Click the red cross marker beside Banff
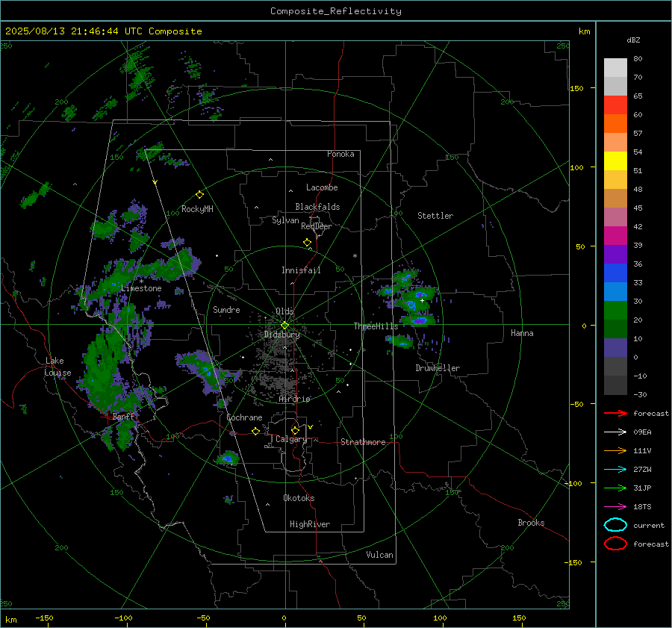This screenshot has height=628, width=672. coord(106,416)
